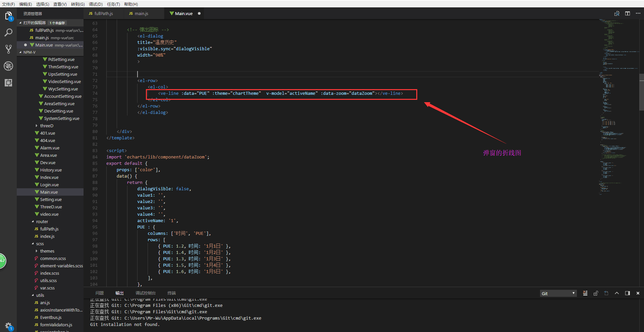Image resolution: width=644 pixels, height=332 pixels.
Task: Open the output log file
Action: tap(606, 293)
